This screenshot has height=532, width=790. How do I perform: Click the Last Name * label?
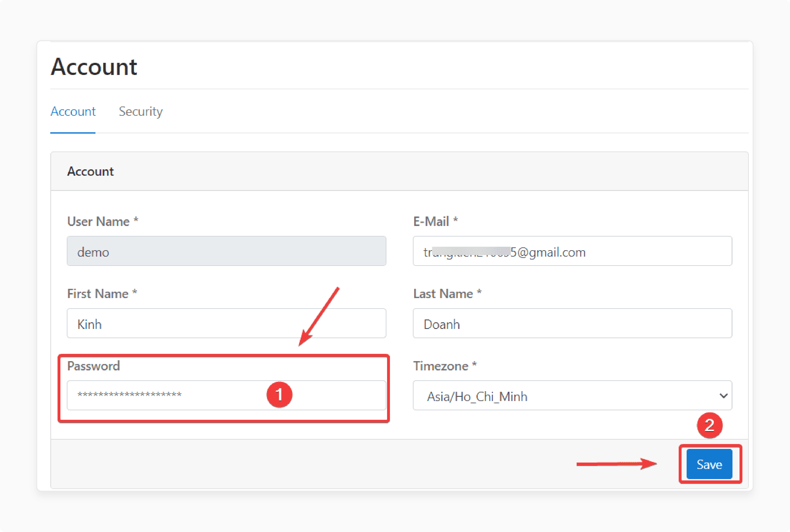click(x=447, y=293)
